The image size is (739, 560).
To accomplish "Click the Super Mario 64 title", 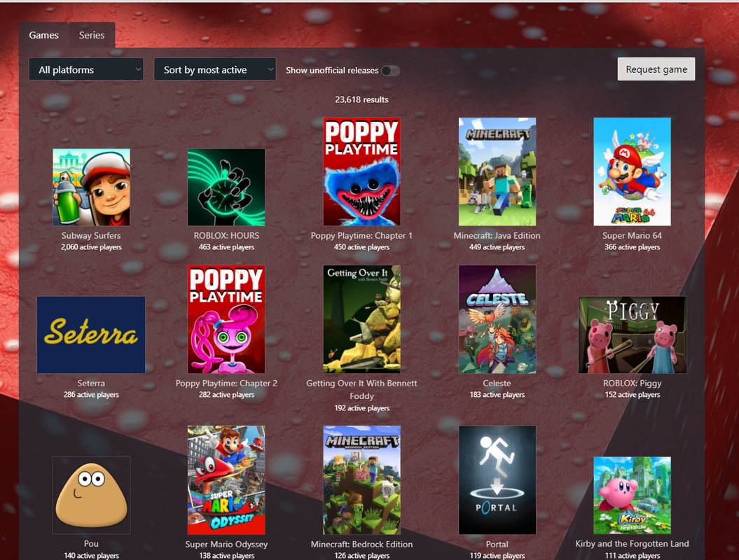I will pos(632,235).
